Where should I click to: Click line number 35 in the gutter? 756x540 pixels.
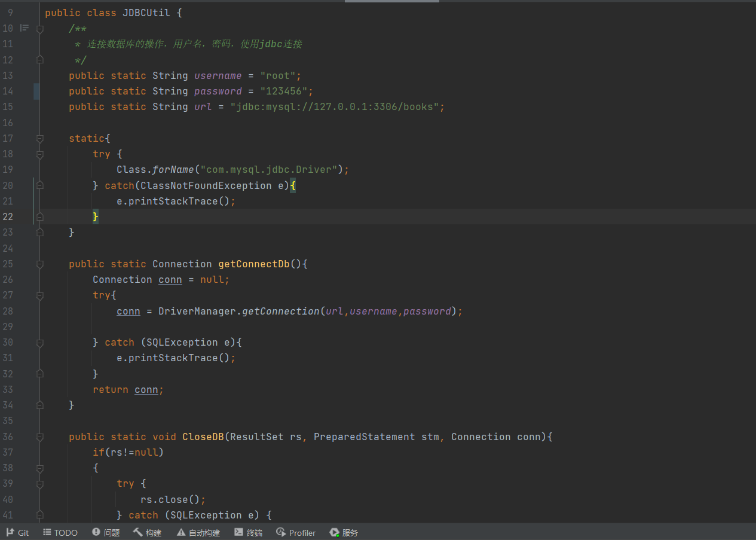(8, 421)
